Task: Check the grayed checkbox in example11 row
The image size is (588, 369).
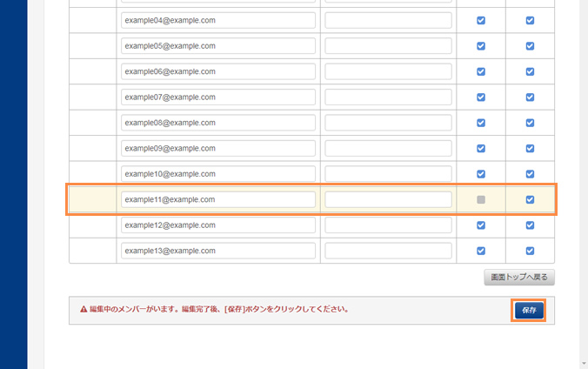Action: [x=481, y=199]
